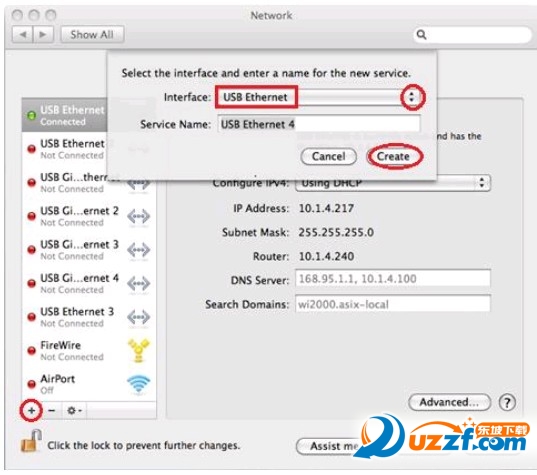Click the Advanced... button

pos(450,402)
